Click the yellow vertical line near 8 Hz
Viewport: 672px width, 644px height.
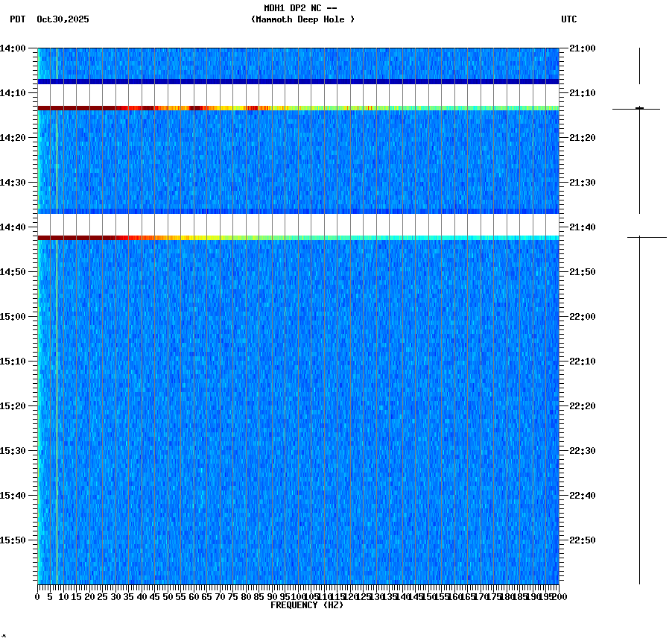click(58, 373)
